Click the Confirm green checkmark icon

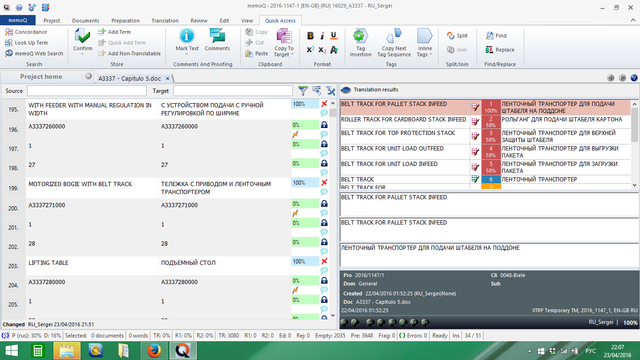[x=82, y=36]
